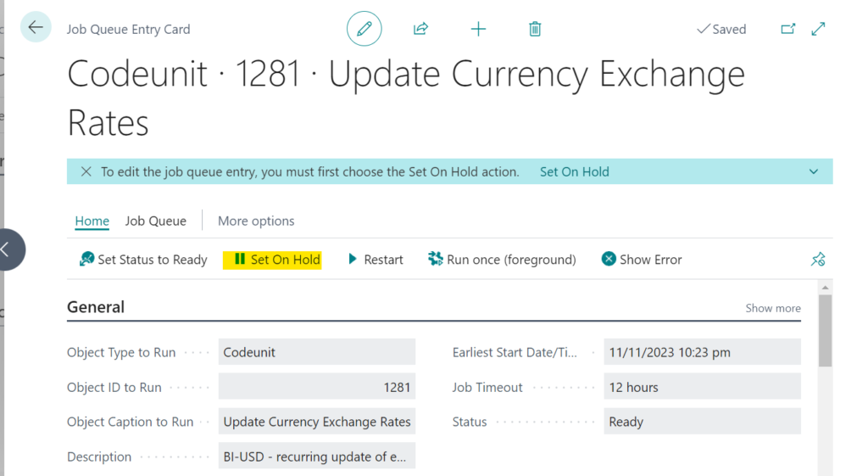Click Set Status to Ready action
Image resolution: width=868 pixels, height=476 pixels.
[x=143, y=260]
